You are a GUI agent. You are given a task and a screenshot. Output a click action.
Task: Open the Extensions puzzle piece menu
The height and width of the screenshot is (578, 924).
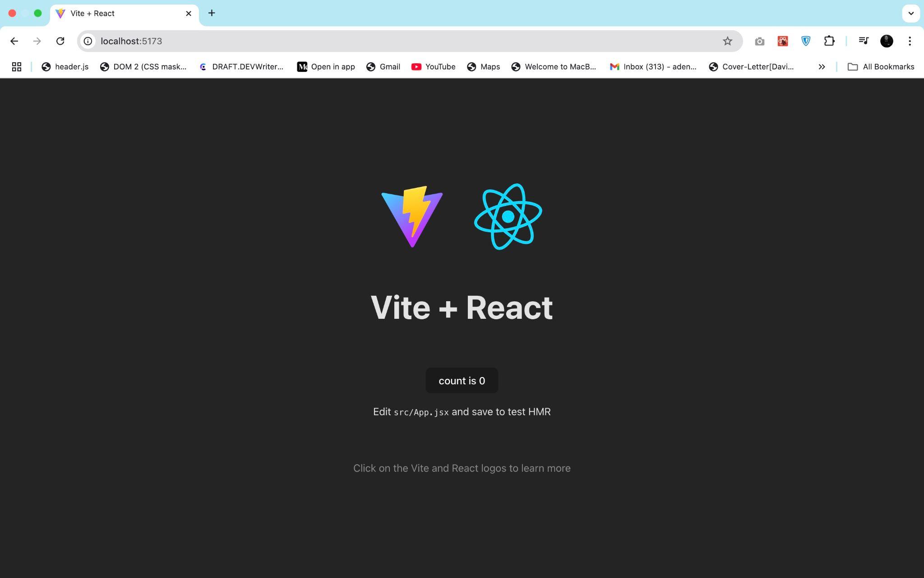829,41
